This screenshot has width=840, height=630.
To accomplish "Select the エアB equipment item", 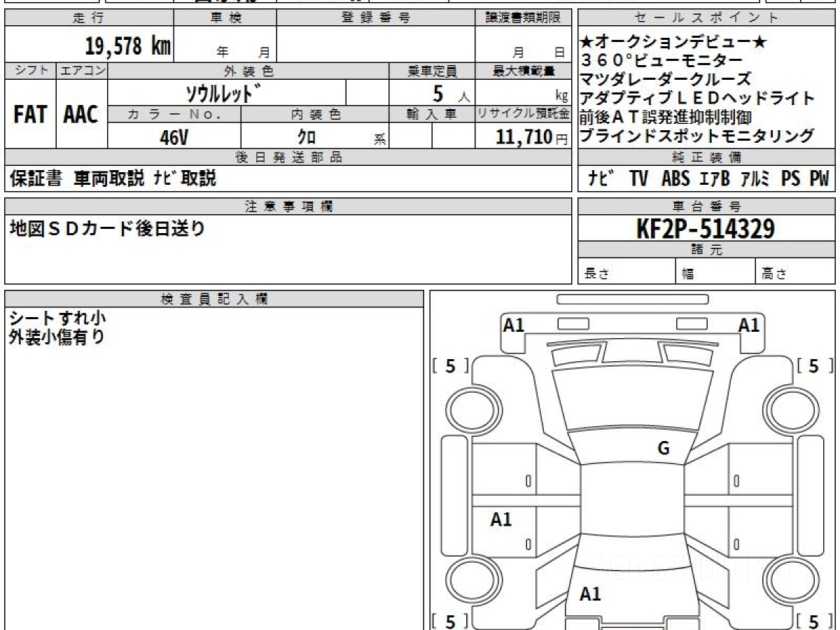I will (715, 178).
